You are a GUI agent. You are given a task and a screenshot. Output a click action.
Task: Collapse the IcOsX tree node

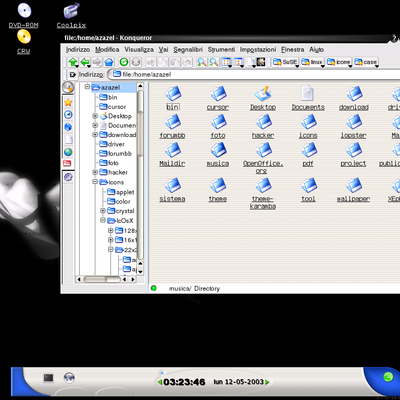pyautogui.click(x=103, y=220)
